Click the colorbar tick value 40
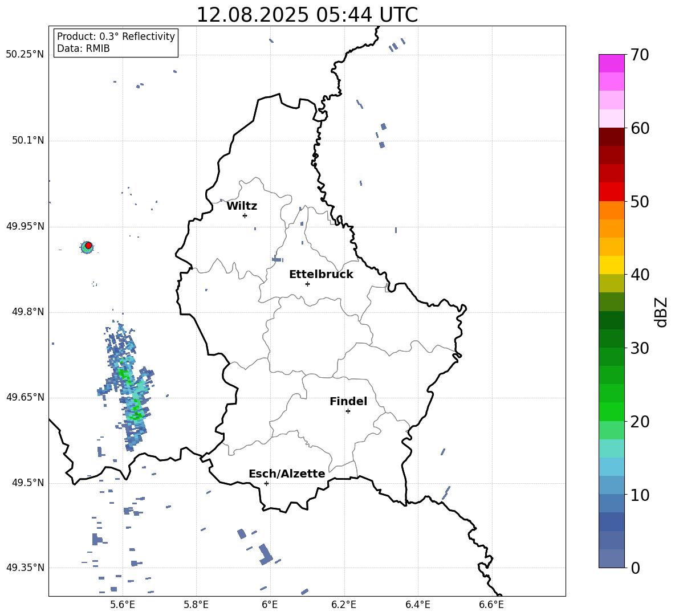The image size is (675, 616). point(640,275)
